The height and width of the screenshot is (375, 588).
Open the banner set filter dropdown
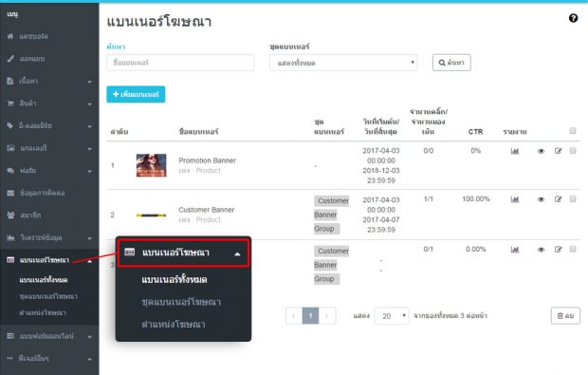coord(343,63)
